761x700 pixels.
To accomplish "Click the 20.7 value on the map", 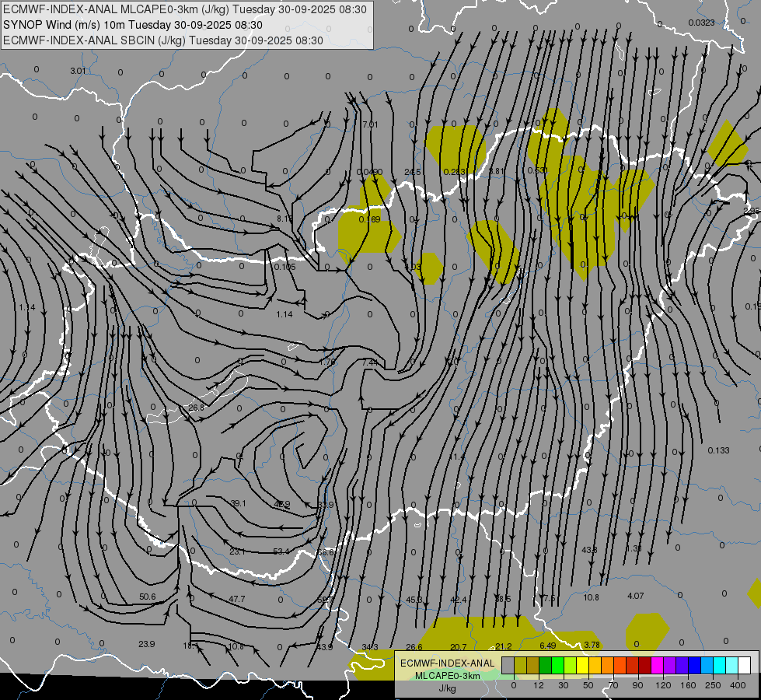I will 458,647.
